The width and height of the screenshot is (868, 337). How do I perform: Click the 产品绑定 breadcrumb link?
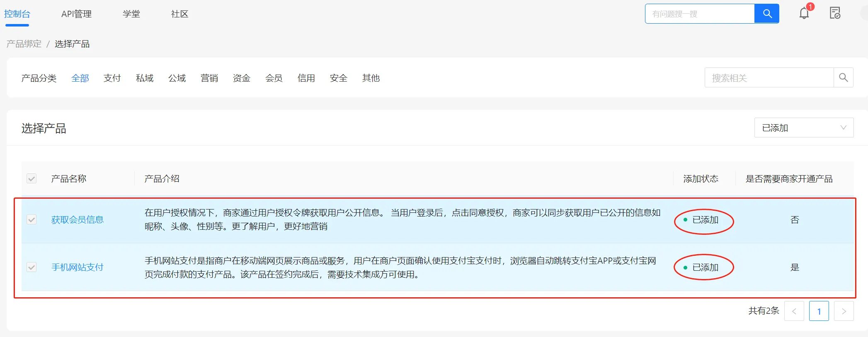[24, 44]
